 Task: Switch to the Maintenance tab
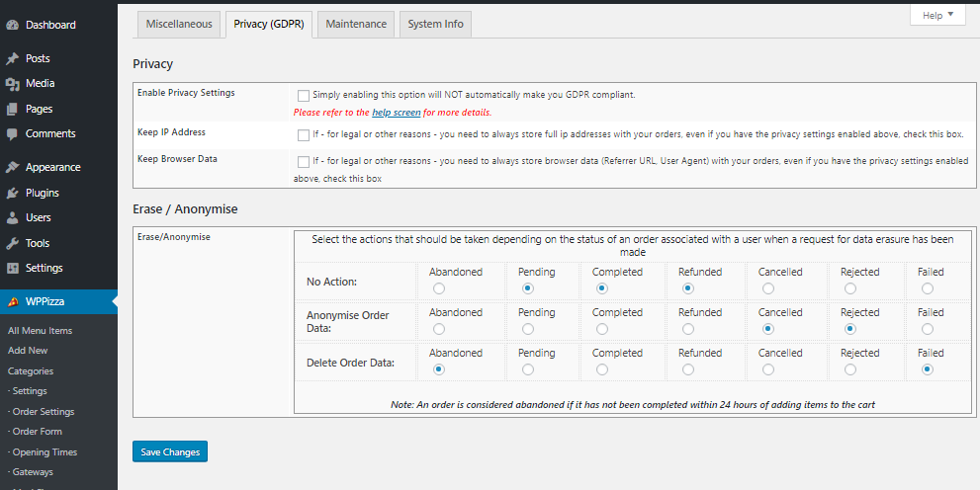pos(356,25)
